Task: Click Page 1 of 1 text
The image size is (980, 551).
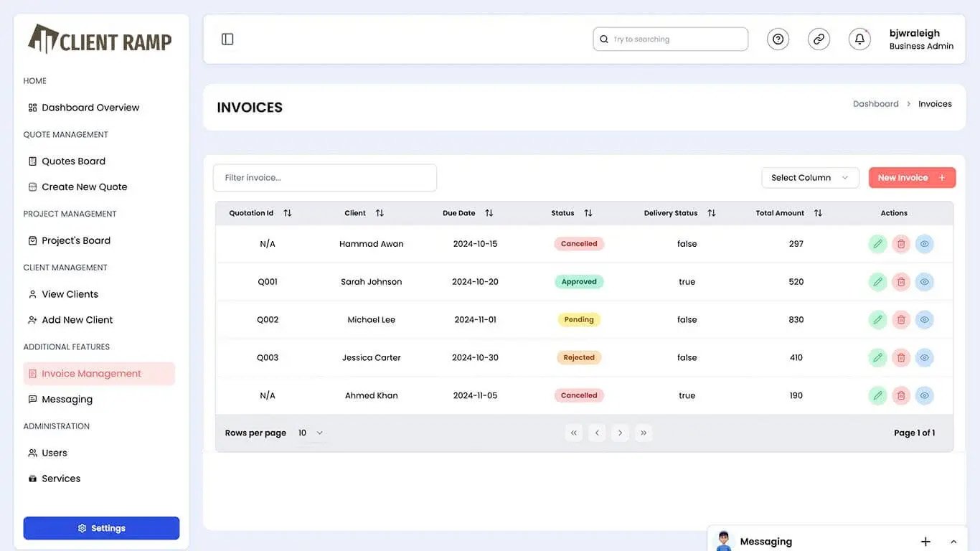Action: coord(914,433)
